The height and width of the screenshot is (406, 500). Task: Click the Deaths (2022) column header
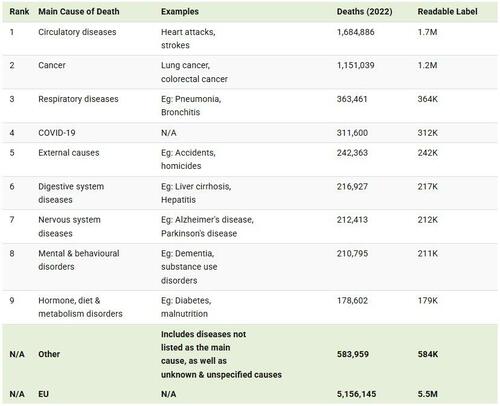point(364,12)
